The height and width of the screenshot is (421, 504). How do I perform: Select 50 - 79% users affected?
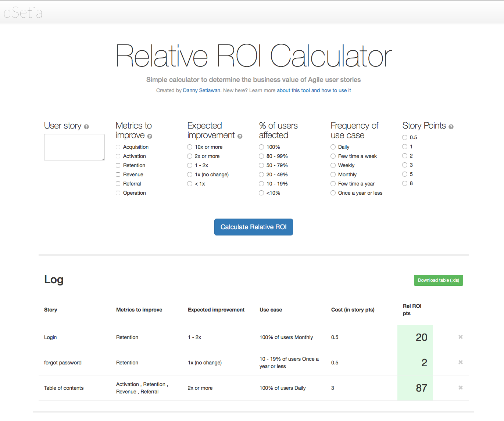[x=261, y=165]
